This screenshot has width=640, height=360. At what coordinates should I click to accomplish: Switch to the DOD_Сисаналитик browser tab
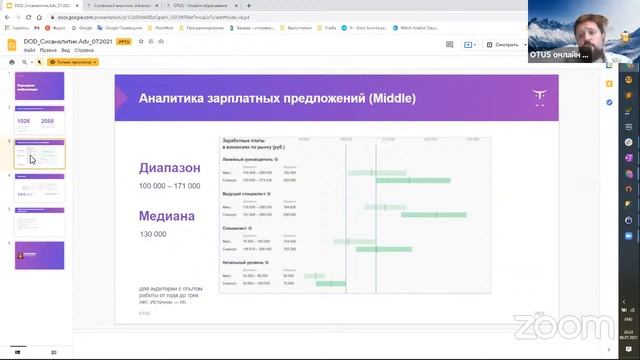coord(42,6)
